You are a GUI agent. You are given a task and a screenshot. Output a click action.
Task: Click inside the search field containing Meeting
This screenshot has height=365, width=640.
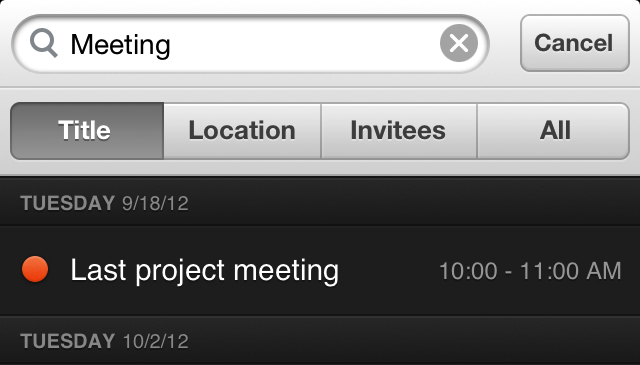(251, 44)
